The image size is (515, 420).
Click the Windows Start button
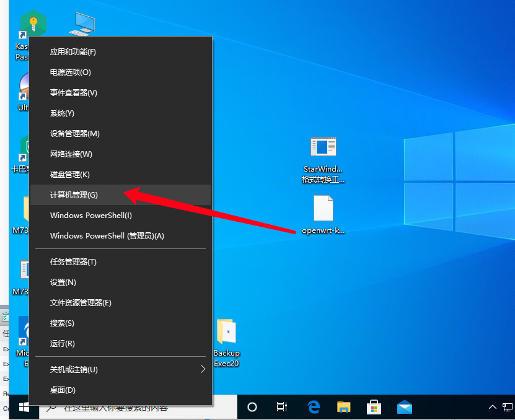pyautogui.click(x=24, y=408)
